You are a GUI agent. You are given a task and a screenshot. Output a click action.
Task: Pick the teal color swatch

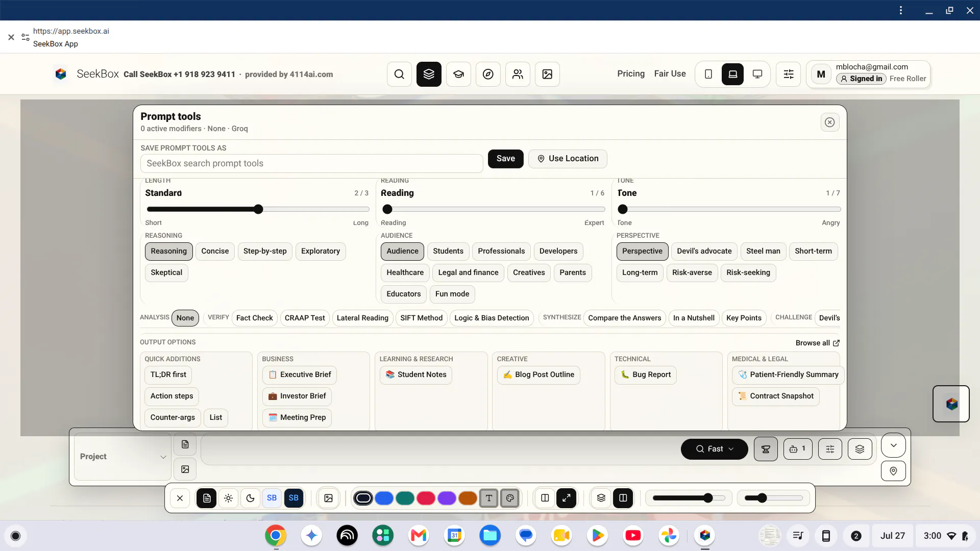(x=405, y=498)
